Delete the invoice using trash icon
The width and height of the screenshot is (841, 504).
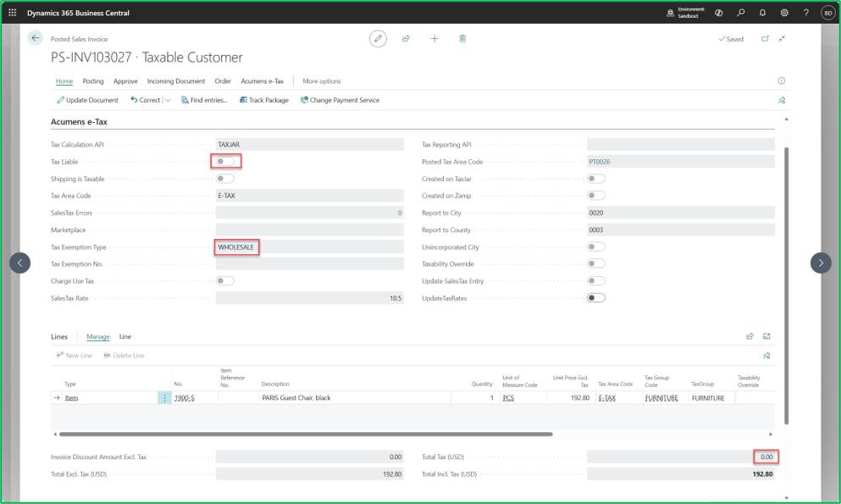[x=462, y=39]
